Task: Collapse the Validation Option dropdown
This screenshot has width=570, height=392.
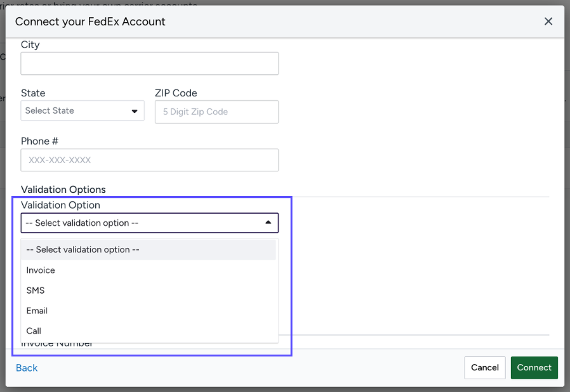Action: 149,223
